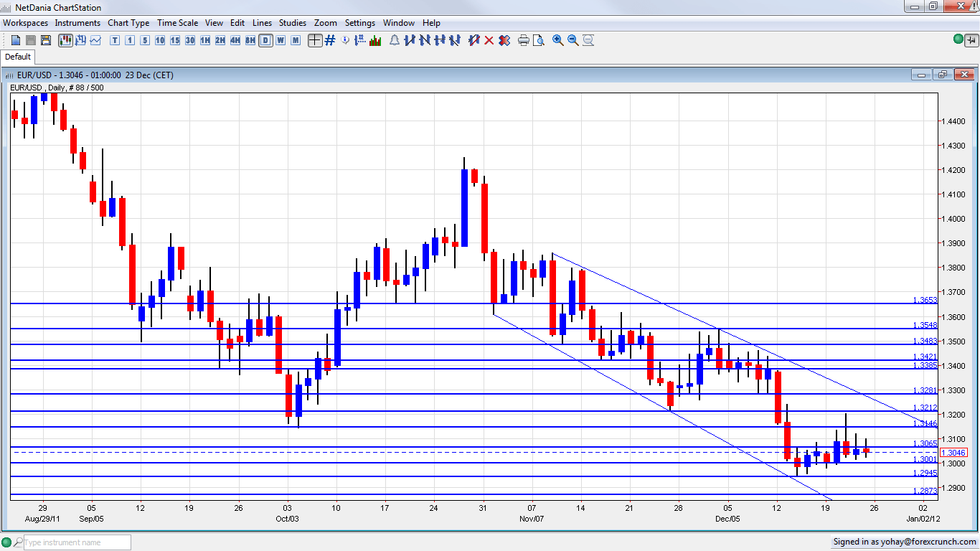The height and width of the screenshot is (551, 980).
Task: Click the instrument name input field
Action: coord(74,542)
